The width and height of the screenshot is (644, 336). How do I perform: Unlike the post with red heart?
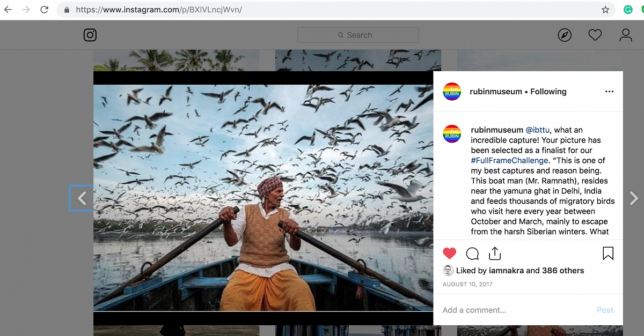[x=450, y=253]
